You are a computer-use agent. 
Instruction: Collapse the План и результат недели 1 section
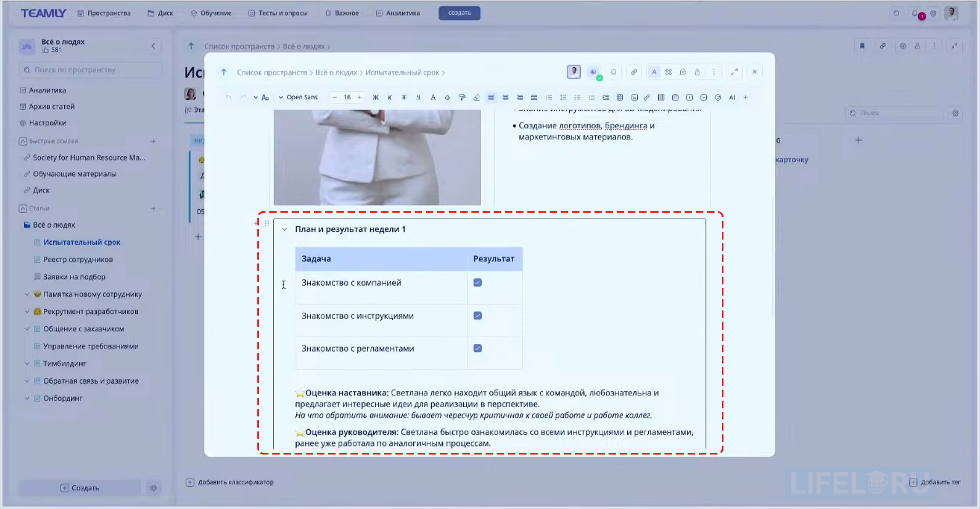[x=284, y=230]
